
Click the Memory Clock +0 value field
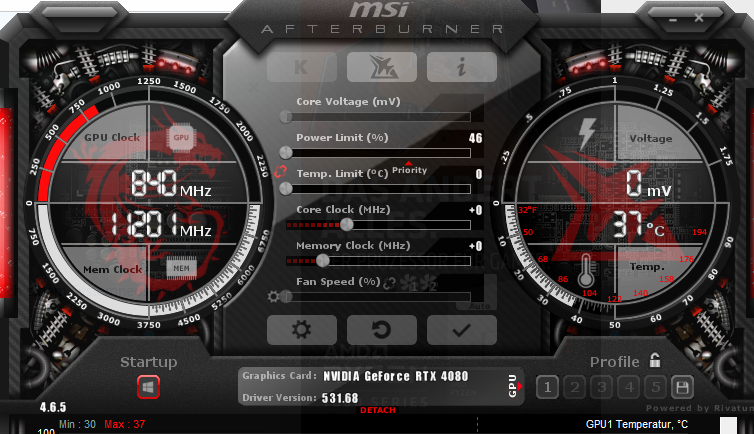(476, 246)
